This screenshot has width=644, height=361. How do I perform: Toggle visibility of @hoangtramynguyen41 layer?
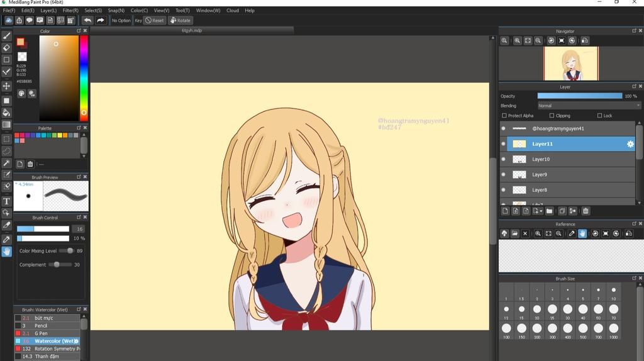coord(504,128)
